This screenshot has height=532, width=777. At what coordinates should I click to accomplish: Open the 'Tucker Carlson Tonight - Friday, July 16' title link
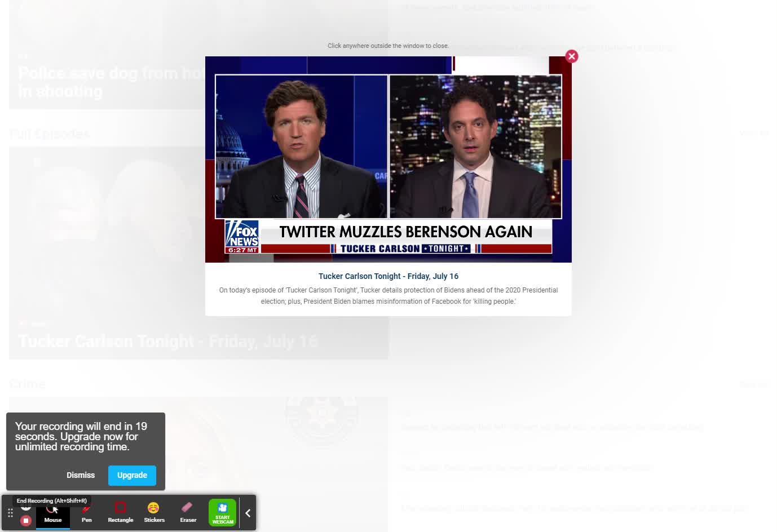click(388, 276)
